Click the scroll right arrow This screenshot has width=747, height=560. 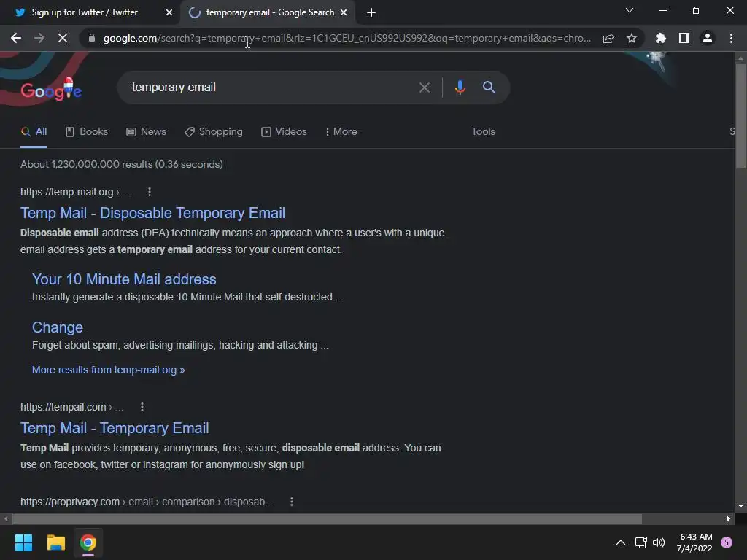pyautogui.click(x=729, y=518)
